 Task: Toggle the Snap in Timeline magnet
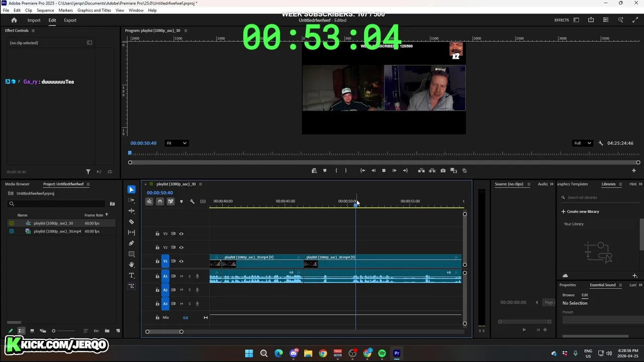pyautogui.click(x=160, y=202)
